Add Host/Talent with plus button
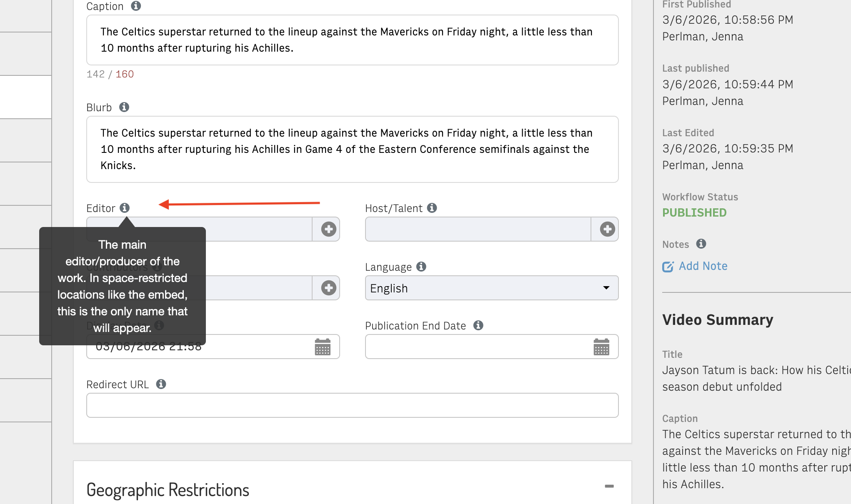 coord(607,229)
